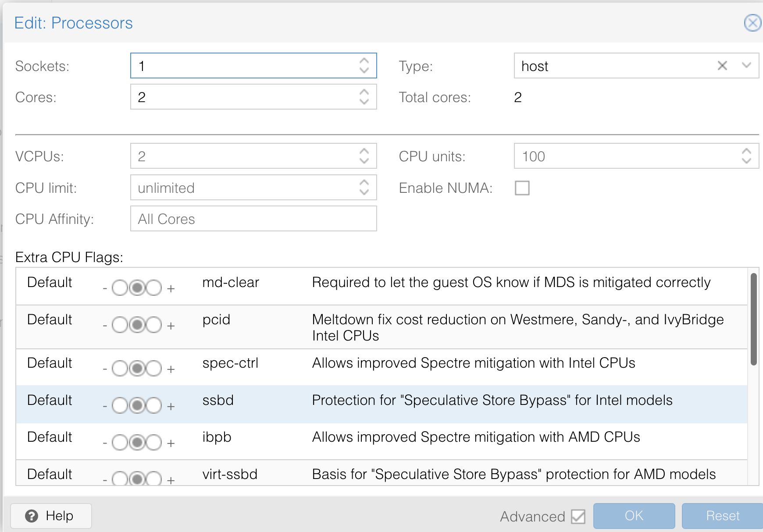Image resolution: width=763 pixels, height=532 pixels.
Task: Enable pcid flag with right radio
Action: click(x=154, y=325)
